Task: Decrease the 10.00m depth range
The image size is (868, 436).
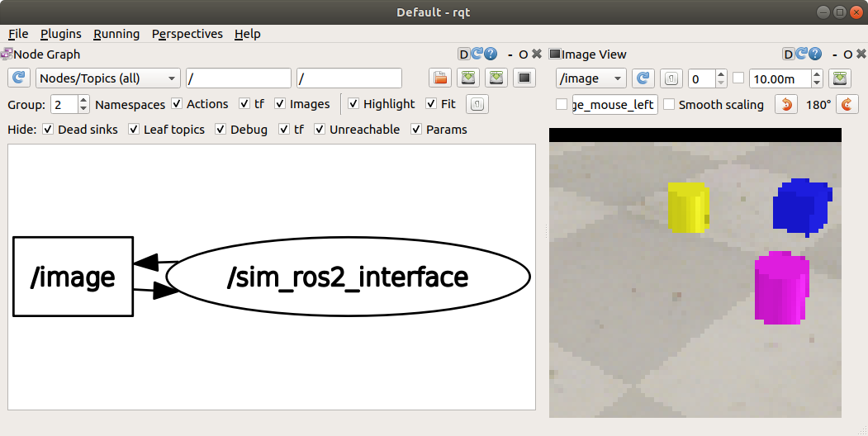Action: click(817, 83)
